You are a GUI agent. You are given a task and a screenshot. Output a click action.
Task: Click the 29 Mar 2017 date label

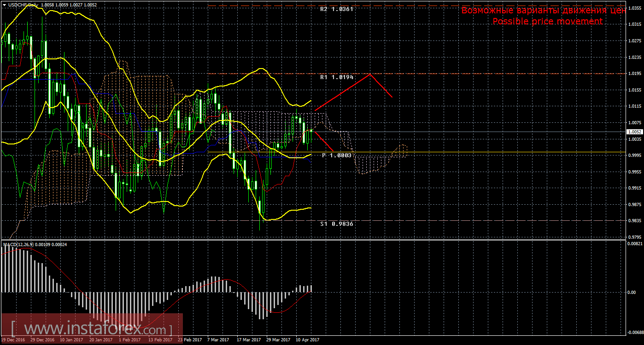[279, 340]
